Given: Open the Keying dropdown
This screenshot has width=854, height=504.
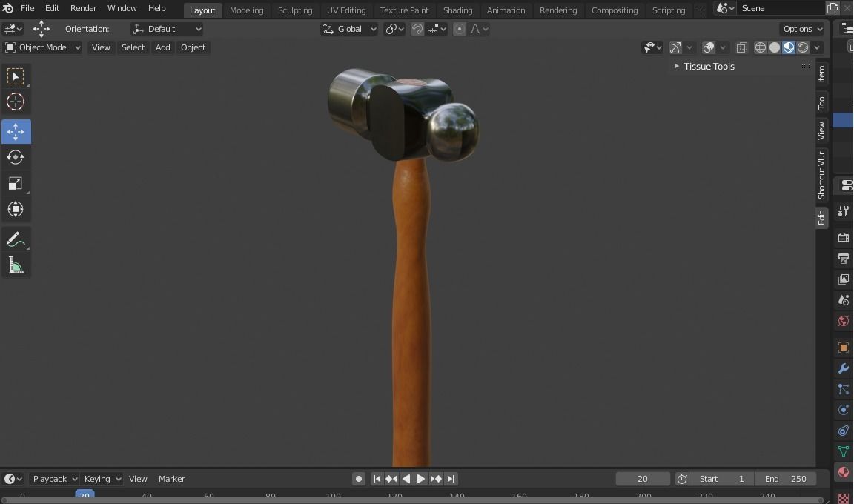Looking at the screenshot, I should coord(102,479).
